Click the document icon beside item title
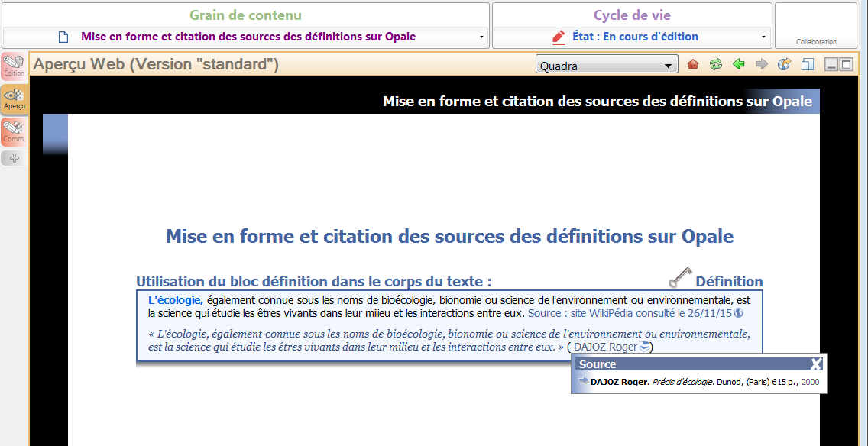Viewport: 868px width, 446px height. 63,37
